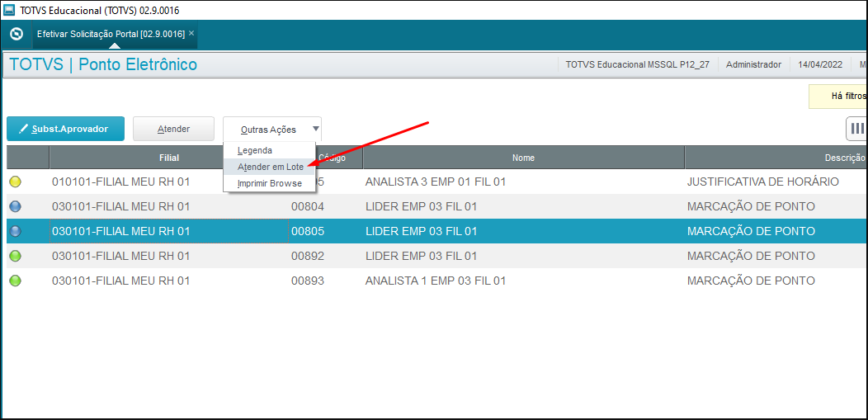Close the Efetivar Solicitação Portal tab
This screenshot has width=868, height=420.
point(191,33)
